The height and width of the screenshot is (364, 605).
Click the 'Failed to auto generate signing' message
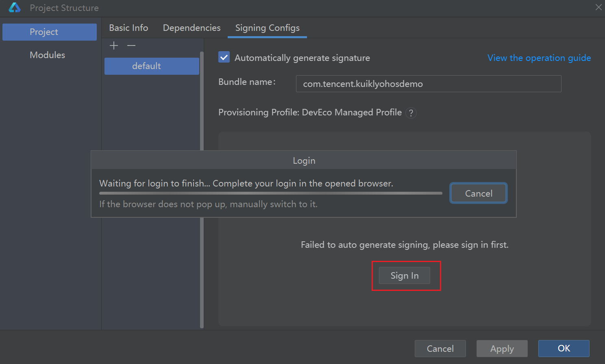[x=405, y=245]
